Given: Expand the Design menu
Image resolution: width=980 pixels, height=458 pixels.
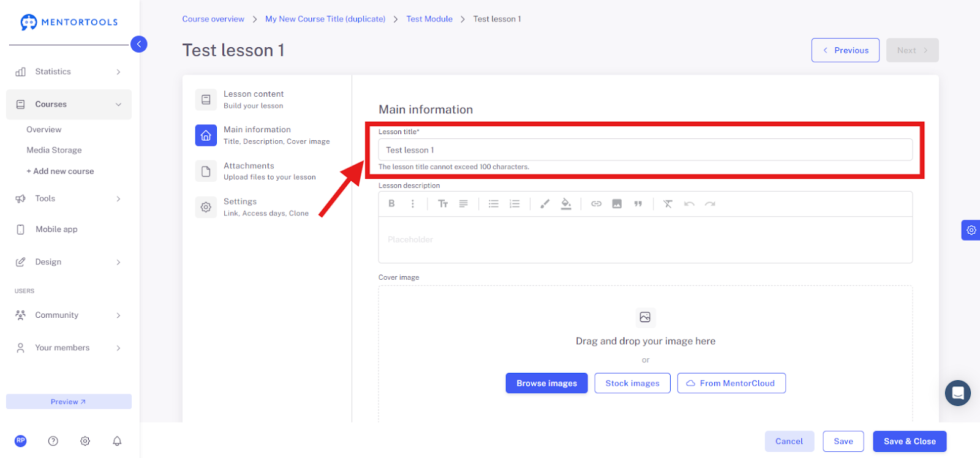Looking at the screenshot, I should [69, 262].
